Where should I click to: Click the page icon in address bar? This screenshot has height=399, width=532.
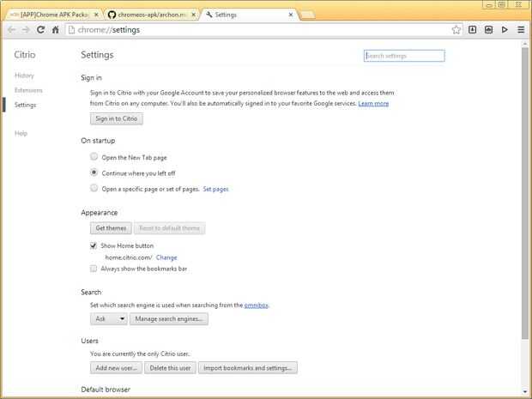(x=71, y=30)
